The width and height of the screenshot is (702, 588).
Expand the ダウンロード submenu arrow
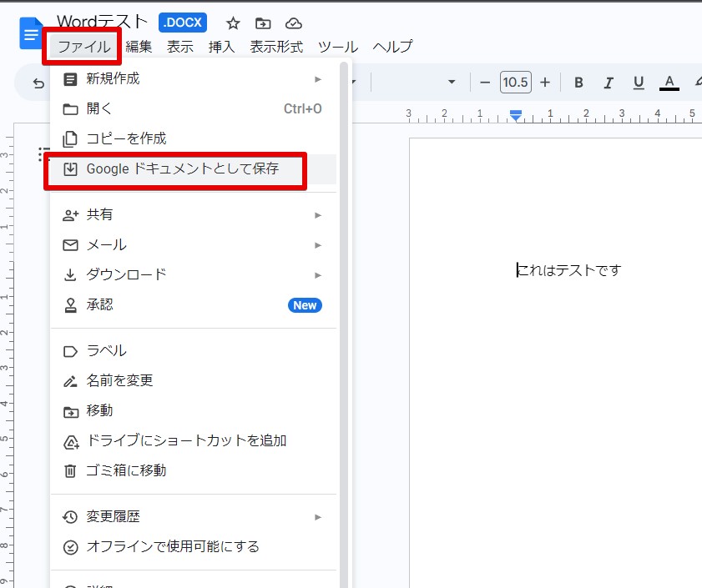click(x=318, y=275)
